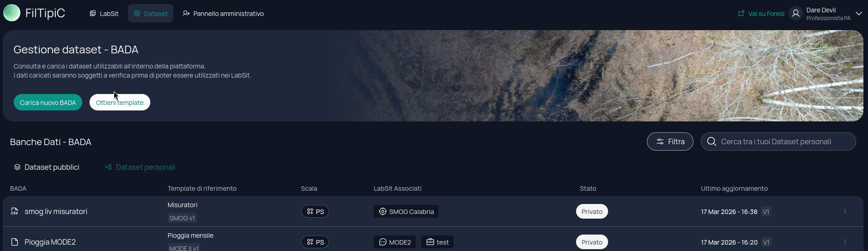Click the SMOG v1 template tag
This screenshot has height=251, width=868.
click(182, 218)
